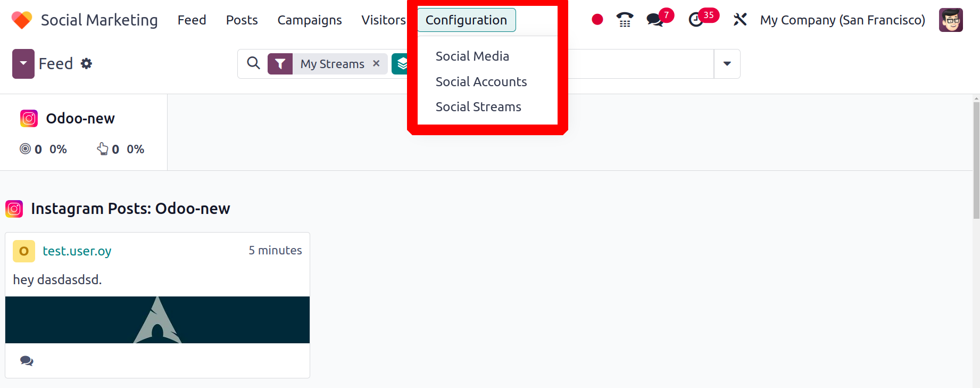Image resolution: width=980 pixels, height=388 pixels.
Task: Select Social Media from Configuration menu
Action: pyautogui.click(x=472, y=56)
